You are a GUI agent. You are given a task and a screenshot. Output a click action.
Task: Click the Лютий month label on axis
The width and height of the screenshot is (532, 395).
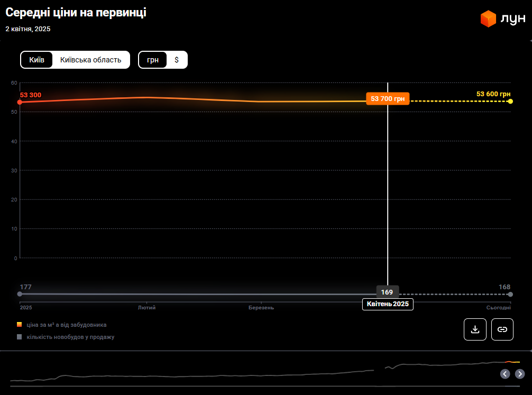146,307
